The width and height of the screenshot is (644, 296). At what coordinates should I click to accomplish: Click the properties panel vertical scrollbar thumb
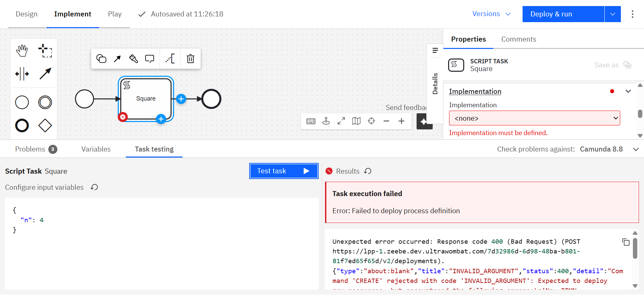[x=640, y=114]
